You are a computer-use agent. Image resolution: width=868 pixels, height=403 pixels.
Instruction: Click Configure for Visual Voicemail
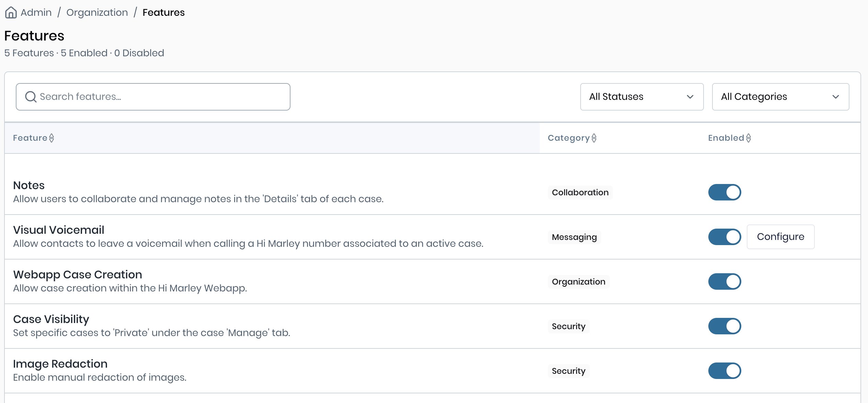pos(780,237)
